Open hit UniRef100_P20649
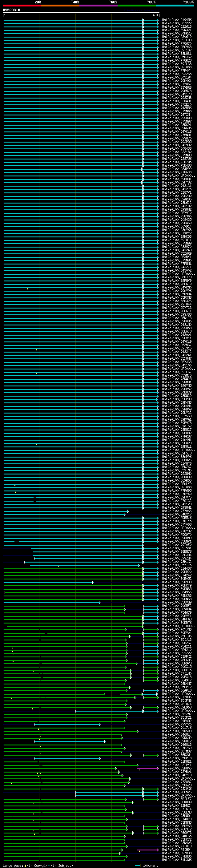The image size is (197, 868). click(177, 37)
